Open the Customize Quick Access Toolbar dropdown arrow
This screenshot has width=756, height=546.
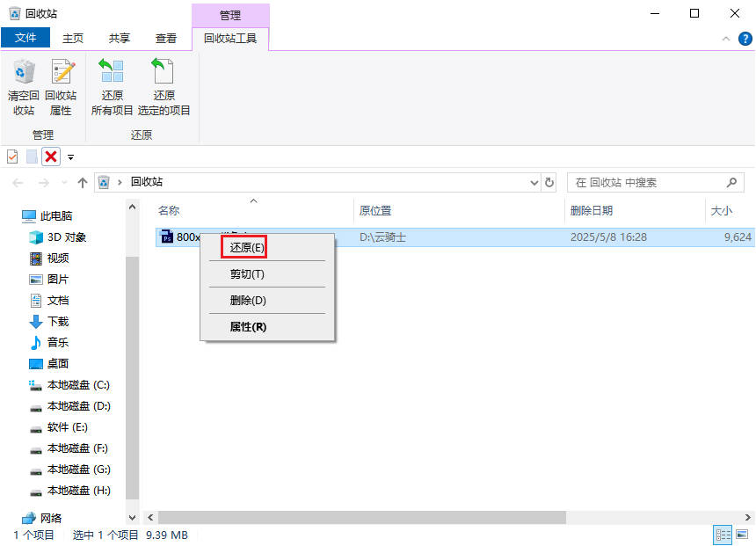point(71,157)
